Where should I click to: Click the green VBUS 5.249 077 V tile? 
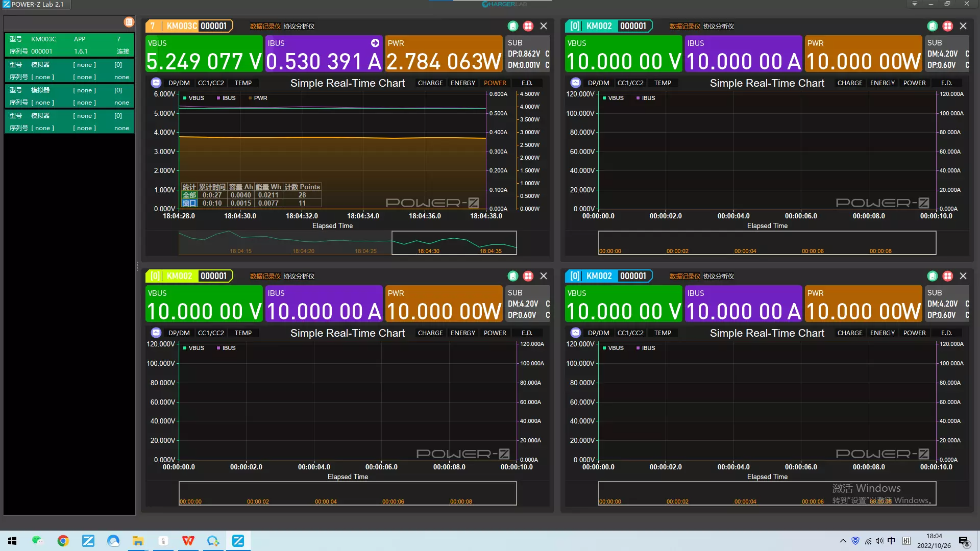coord(204,54)
